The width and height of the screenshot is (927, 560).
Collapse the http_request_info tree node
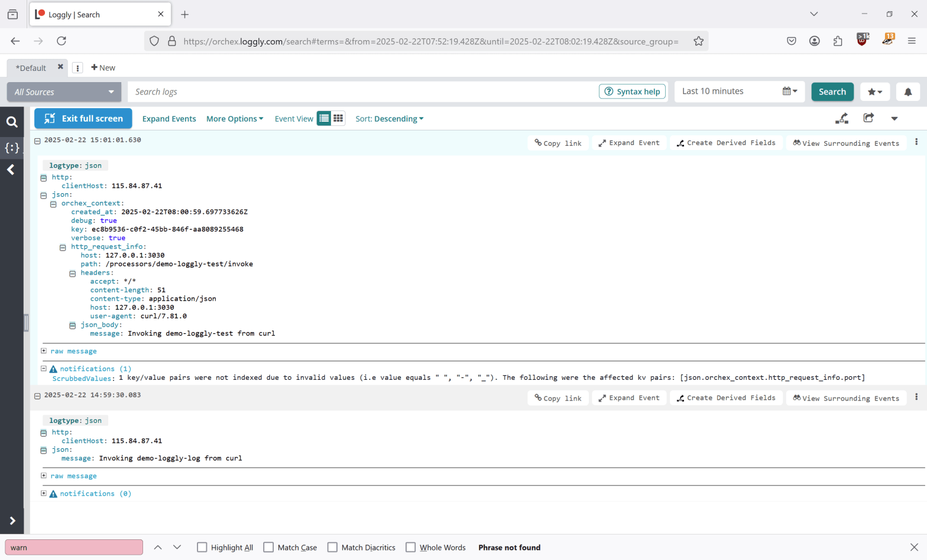click(63, 248)
